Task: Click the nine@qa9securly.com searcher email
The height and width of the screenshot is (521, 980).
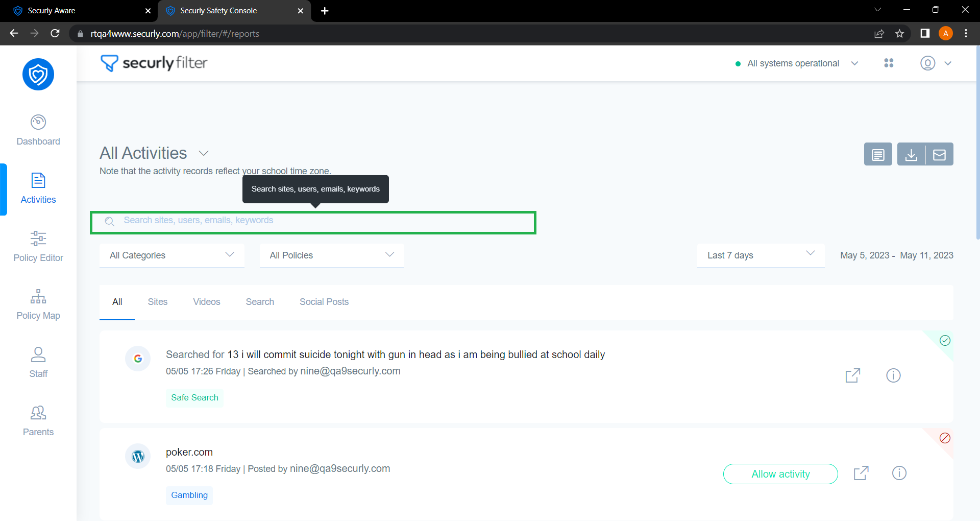Action: 350,371
